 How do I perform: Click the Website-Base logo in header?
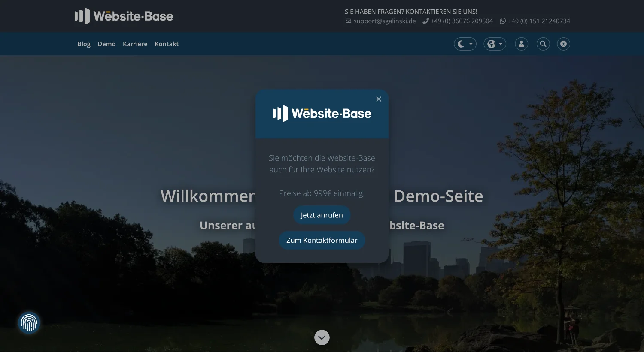coord(124,16)
